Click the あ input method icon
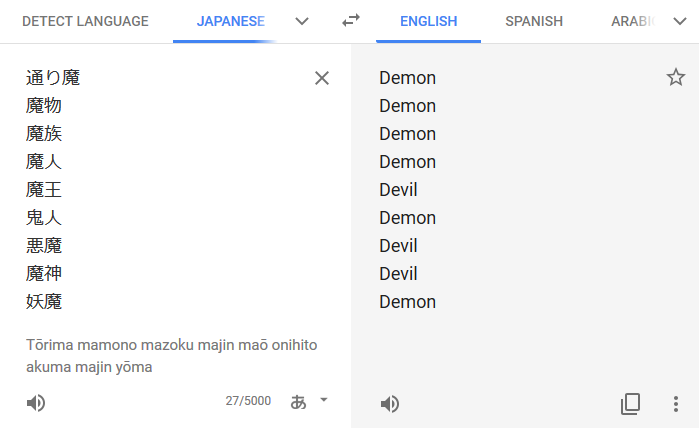The width and height of the screenshot is (699, 428). 298,402
